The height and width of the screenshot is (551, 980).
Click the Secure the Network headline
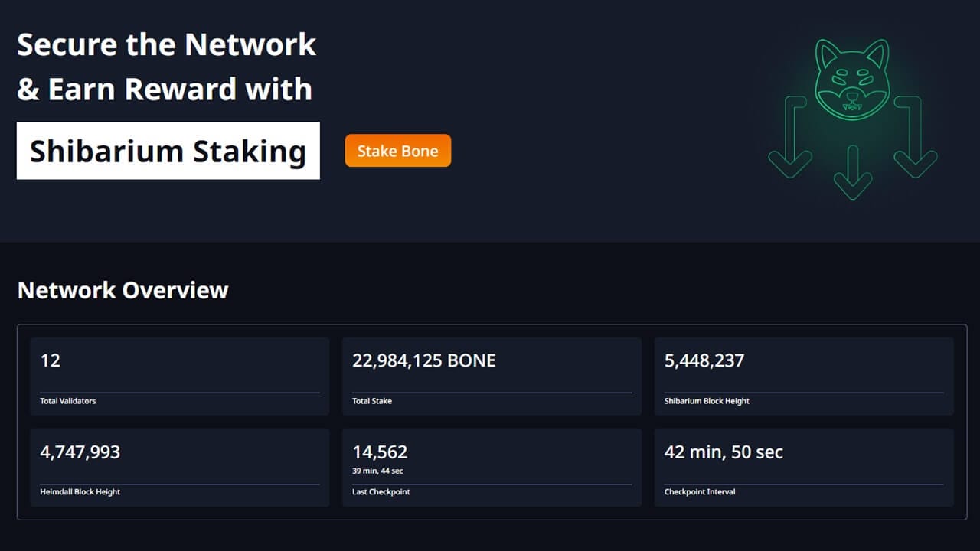[166, 44]
